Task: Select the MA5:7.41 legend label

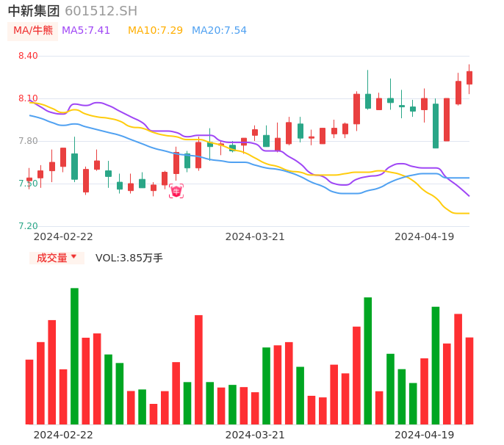Action: 86,31
